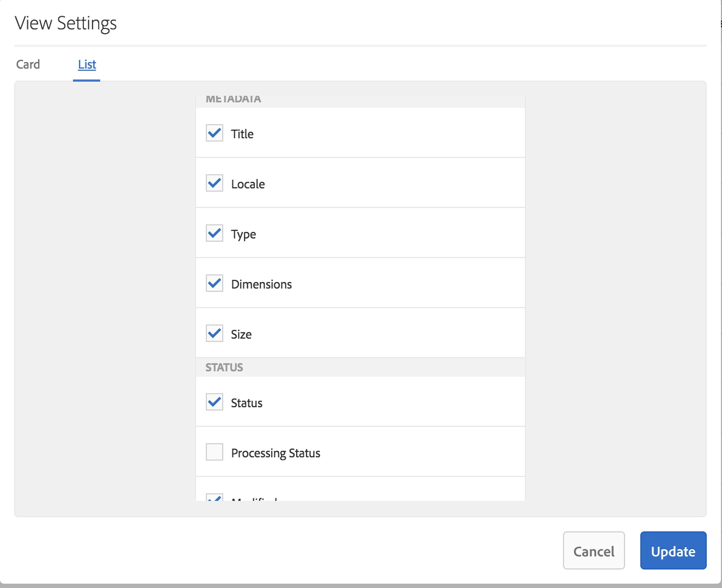Switch to the Card tab
Viewport: 722px width, 588px height.
[28, 64]
